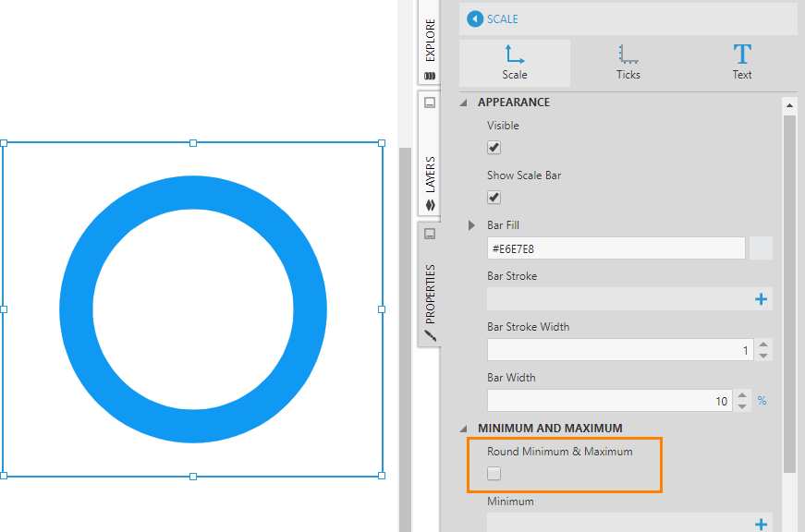Open the Bar Fill color swatch

point(762,248)
